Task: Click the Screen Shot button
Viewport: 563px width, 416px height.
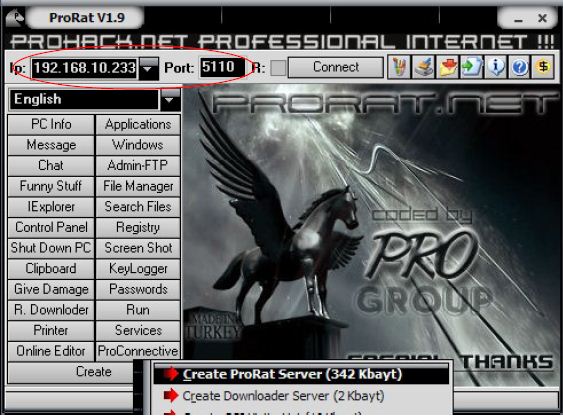Action: pos(138,248)
